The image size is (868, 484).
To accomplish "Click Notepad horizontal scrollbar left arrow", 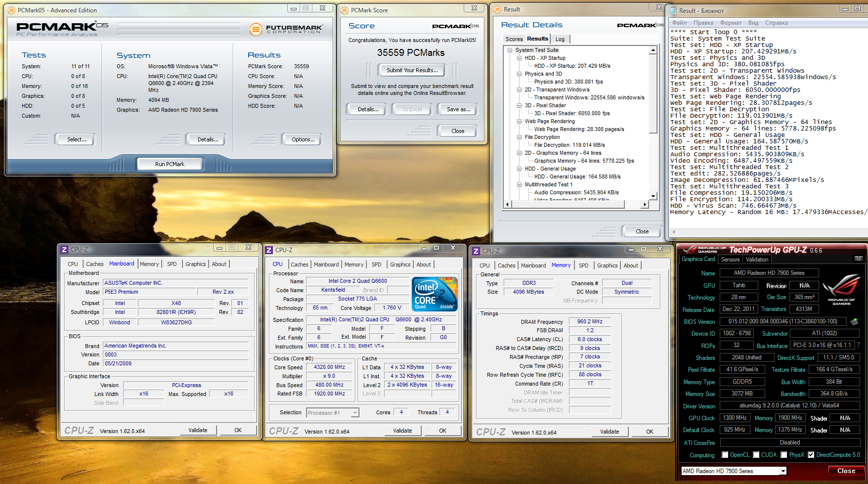I will click(x=673, y=232).
